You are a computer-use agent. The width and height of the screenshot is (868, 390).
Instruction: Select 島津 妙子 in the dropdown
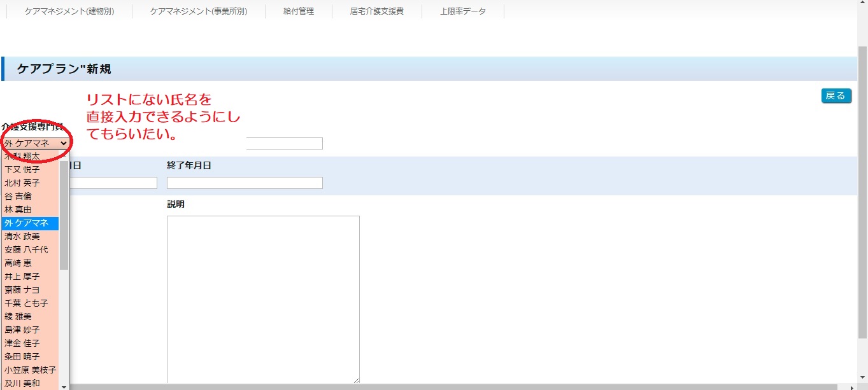tap(22, 330)
